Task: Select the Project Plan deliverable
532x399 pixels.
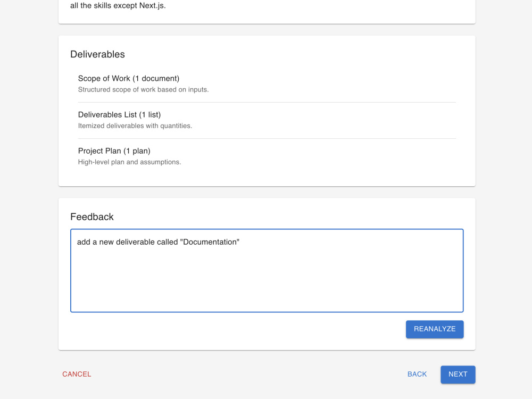Action: click(267, 156)
